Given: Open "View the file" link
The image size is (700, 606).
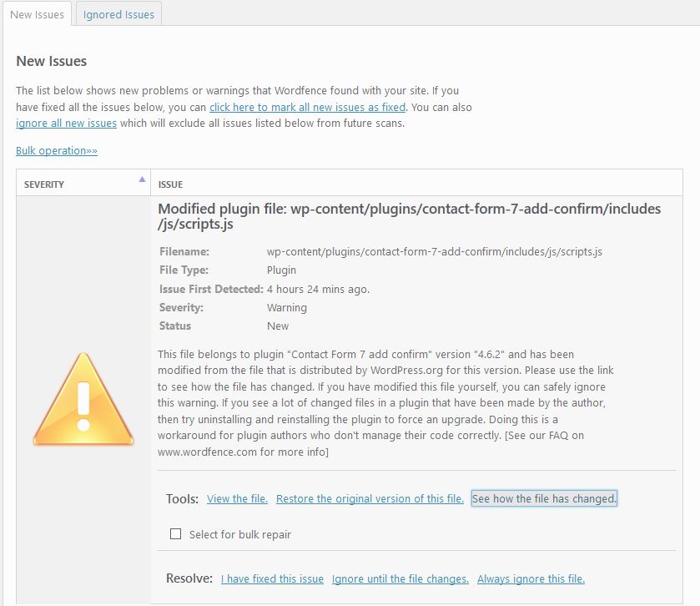Looking at the screenshot, I should click(236, 498).
